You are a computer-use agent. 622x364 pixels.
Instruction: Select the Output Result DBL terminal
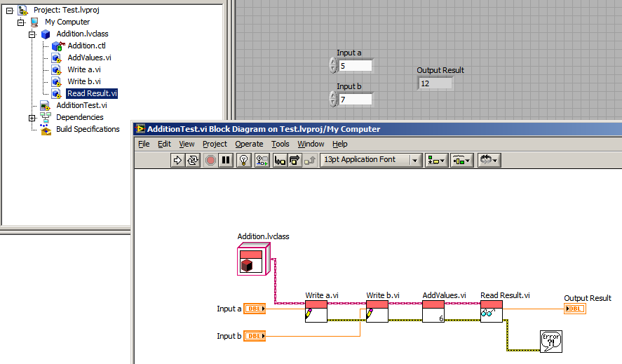[575, 309]
